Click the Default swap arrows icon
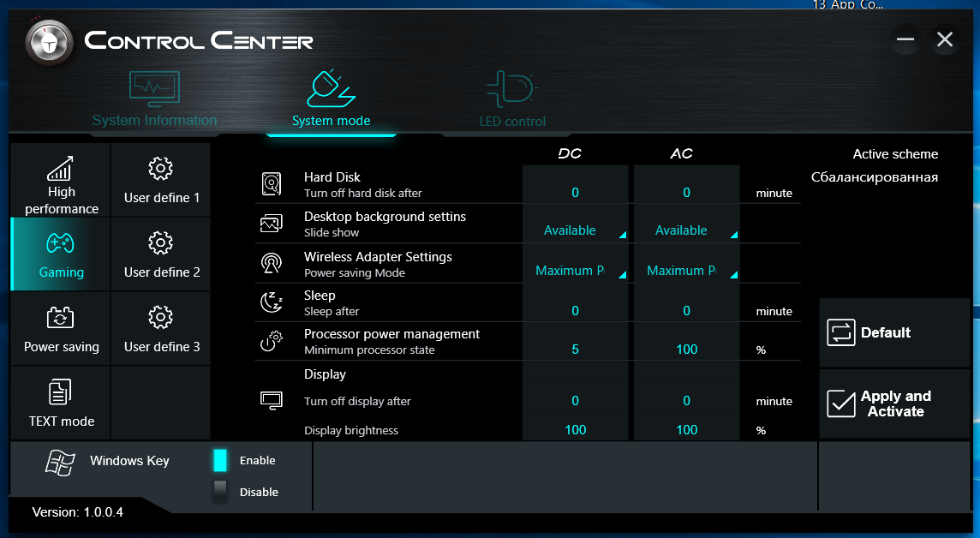 [x=840, y=332]
